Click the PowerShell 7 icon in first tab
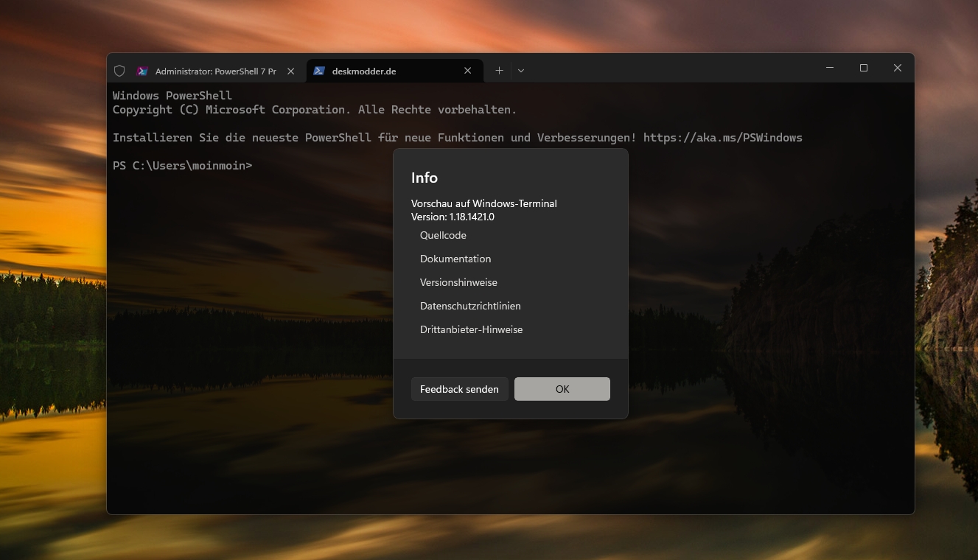The image size is (978, 560). coord(142,71)
